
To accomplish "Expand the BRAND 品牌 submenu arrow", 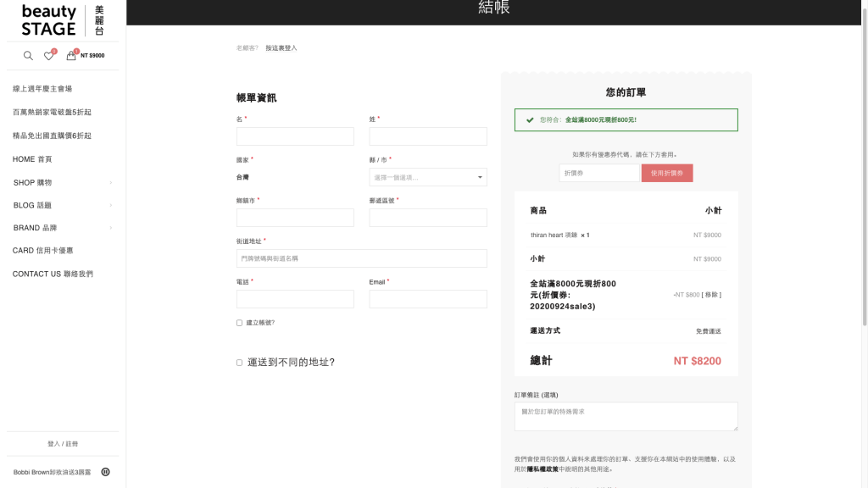I will [x=111, y=228].
